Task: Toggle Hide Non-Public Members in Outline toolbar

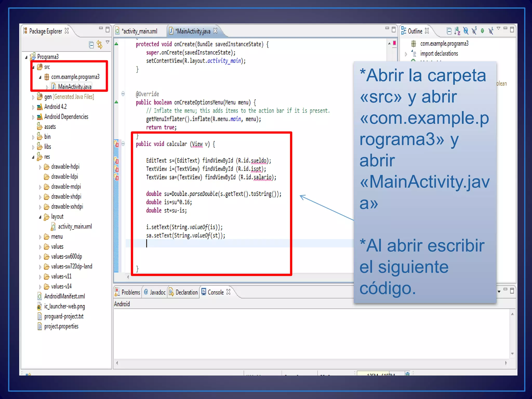Action: coord(482,31)
